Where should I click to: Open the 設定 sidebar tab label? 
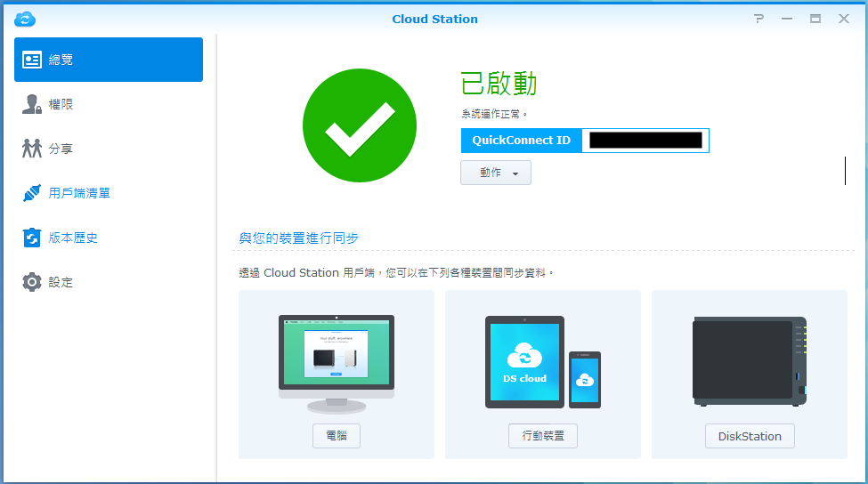pos(61,282)
